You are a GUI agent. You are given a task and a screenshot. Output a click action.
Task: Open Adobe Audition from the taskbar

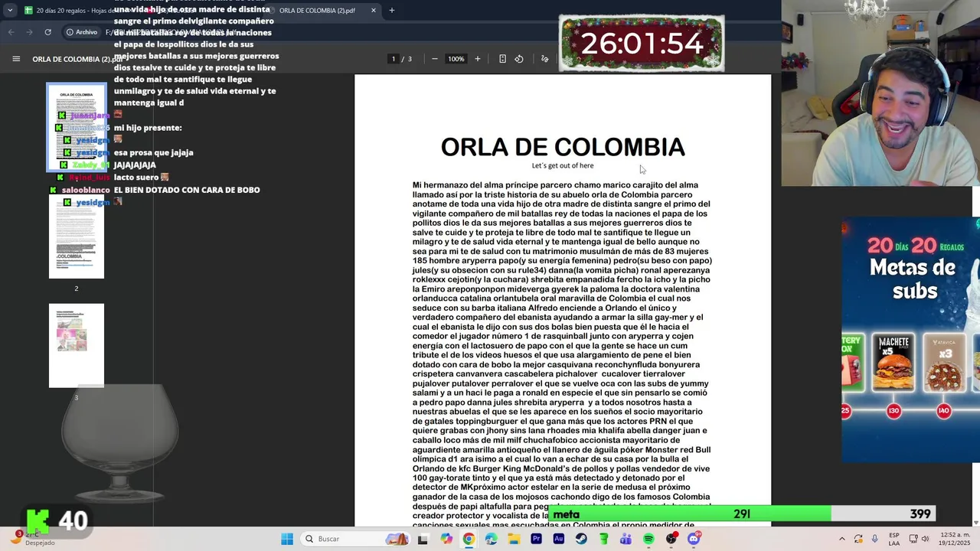pyautogui.click(x=559, y=539)
